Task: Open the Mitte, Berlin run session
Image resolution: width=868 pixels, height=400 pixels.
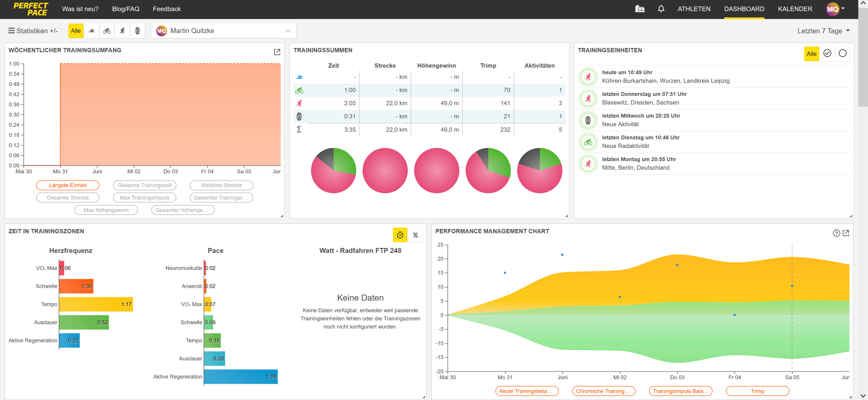Action: point(714,164)
